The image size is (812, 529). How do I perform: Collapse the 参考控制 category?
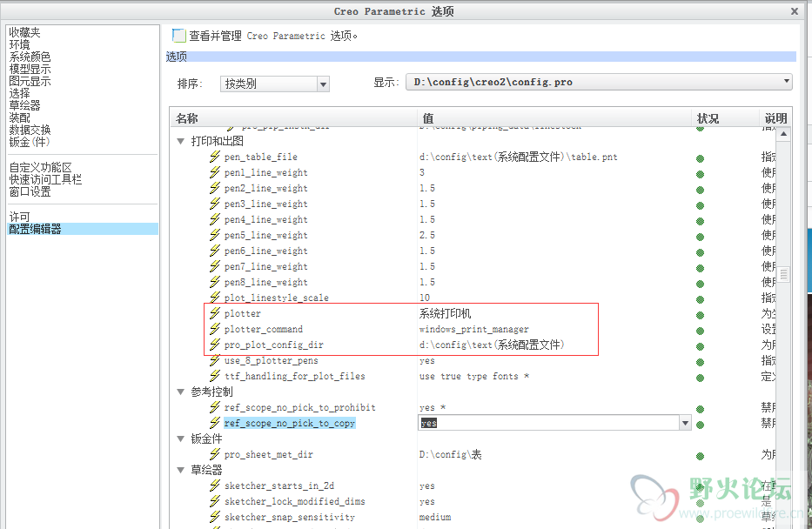tap(181, 392)
